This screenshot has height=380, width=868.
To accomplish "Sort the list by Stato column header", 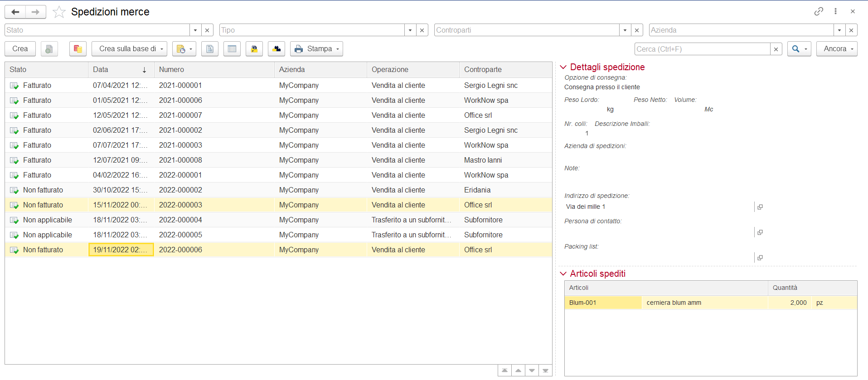I will click(46, 70).
